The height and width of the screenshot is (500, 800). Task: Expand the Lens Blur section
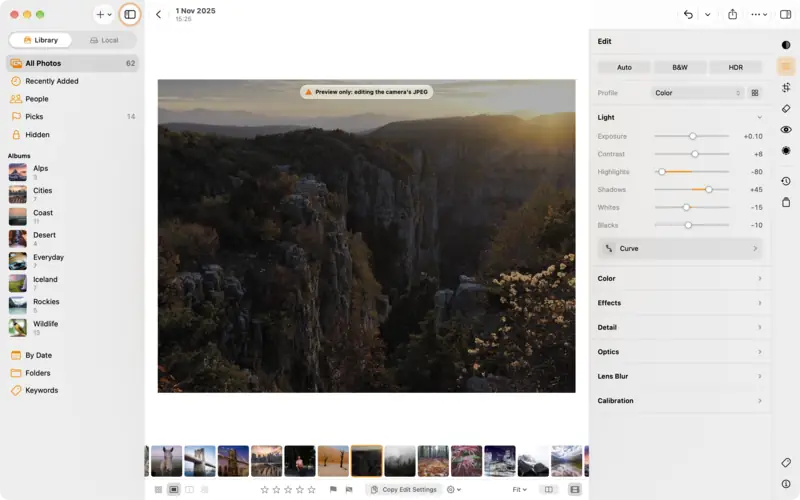(680, 377)
